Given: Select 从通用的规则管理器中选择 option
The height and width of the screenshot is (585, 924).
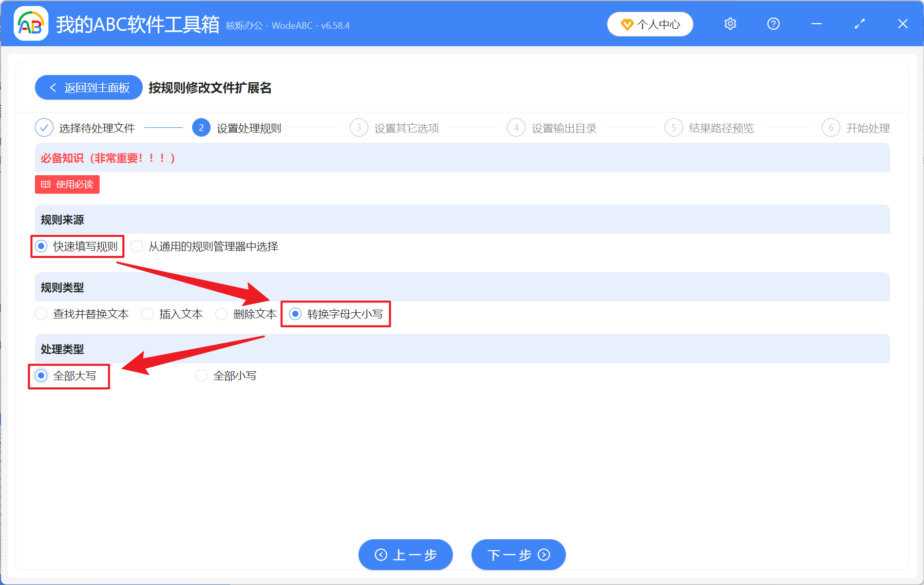Looking at the screenshot, I should pyautogui.click(x=204, y=247).
